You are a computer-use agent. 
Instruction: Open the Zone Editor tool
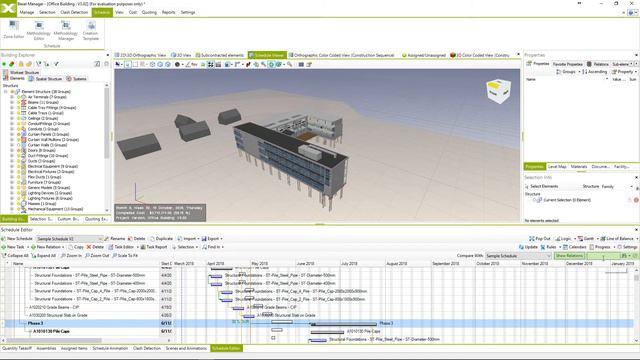pyautogui.click(x=14, y=30)
